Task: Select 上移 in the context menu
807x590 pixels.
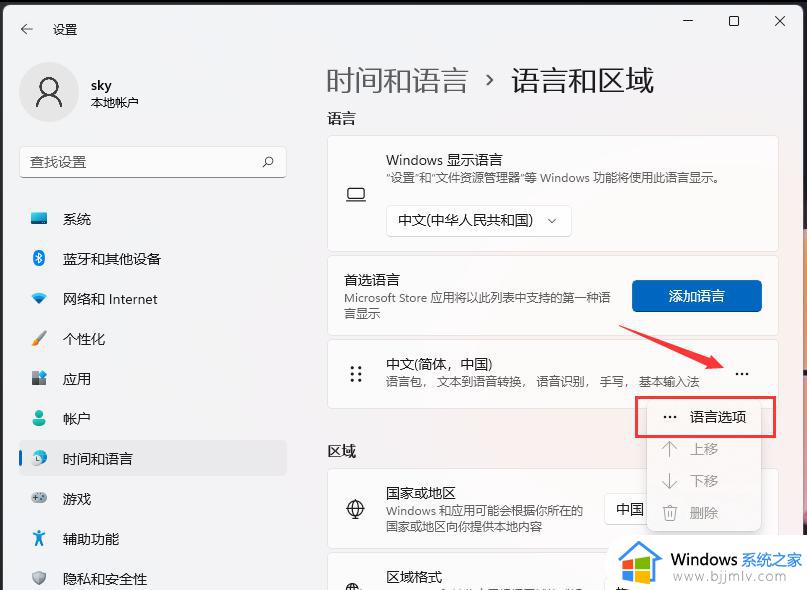Action: (x=705, y=449)
